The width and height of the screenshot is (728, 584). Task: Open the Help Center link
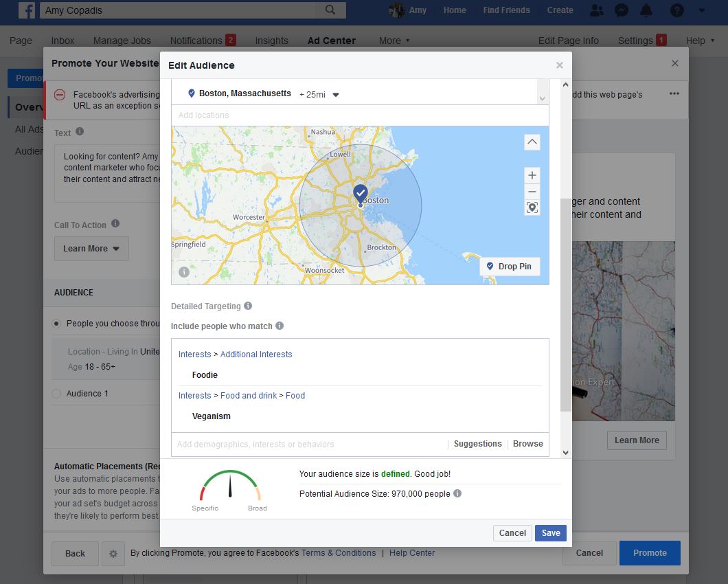tap(412, 553)
